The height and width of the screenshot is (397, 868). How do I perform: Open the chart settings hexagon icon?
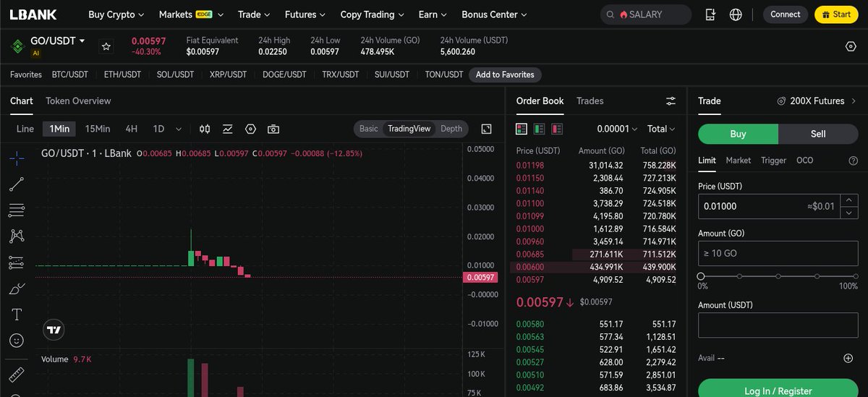pyautogui.click(x=250, y=129)
